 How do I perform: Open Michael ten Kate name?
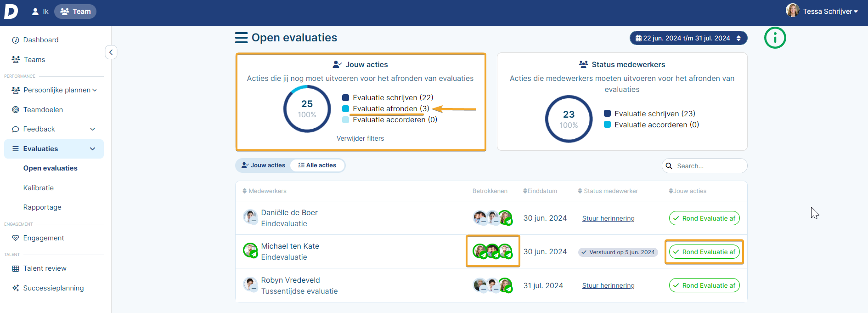(290, 246)
